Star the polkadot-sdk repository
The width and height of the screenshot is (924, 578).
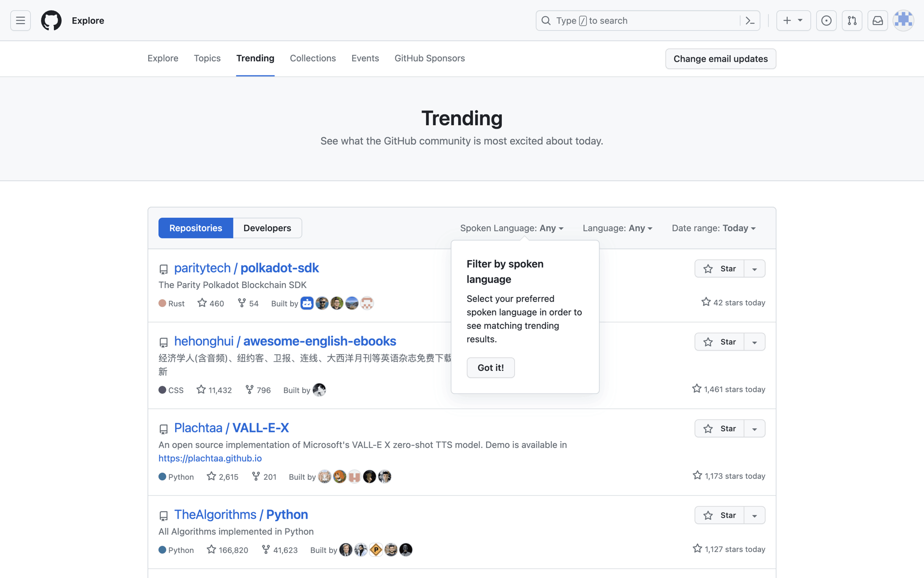(x=719, y=269)
